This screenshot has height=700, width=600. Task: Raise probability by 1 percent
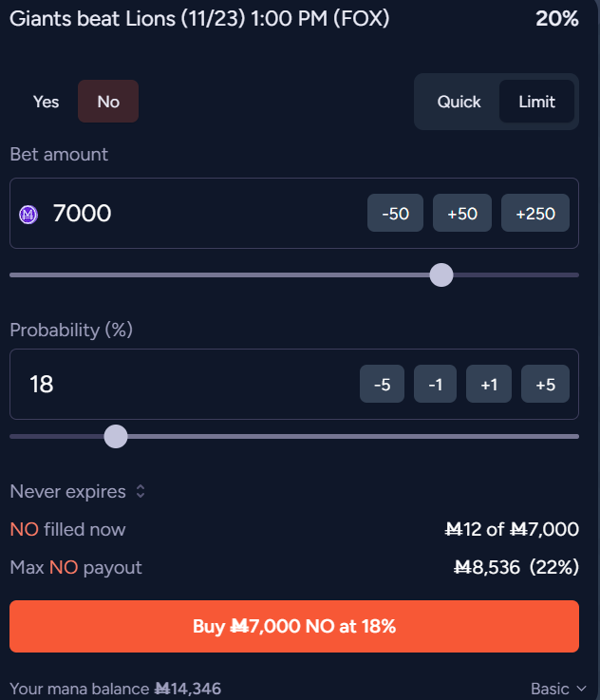click(x=489, y=385)
